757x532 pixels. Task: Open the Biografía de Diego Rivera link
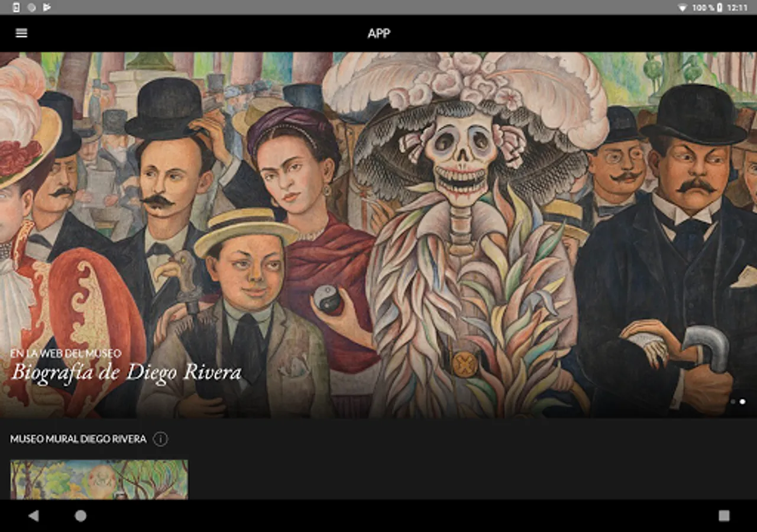pyautogui.click(x=127, y=373)
